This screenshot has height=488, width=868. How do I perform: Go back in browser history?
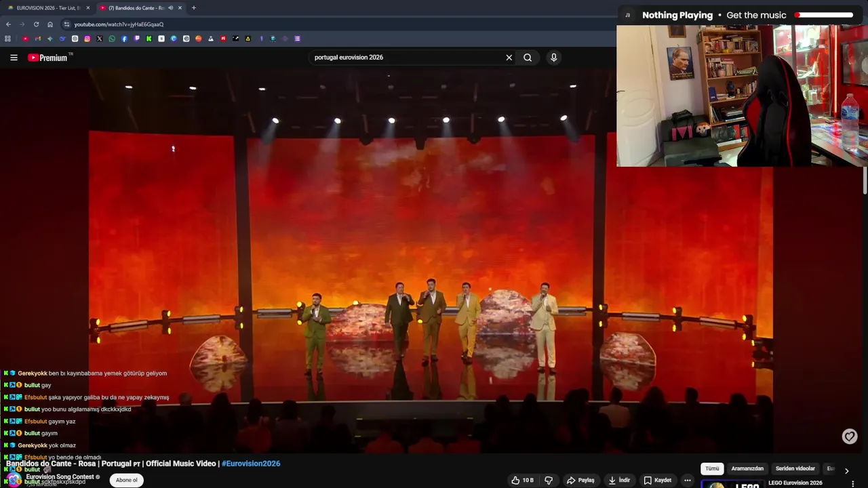coord(8,24)
